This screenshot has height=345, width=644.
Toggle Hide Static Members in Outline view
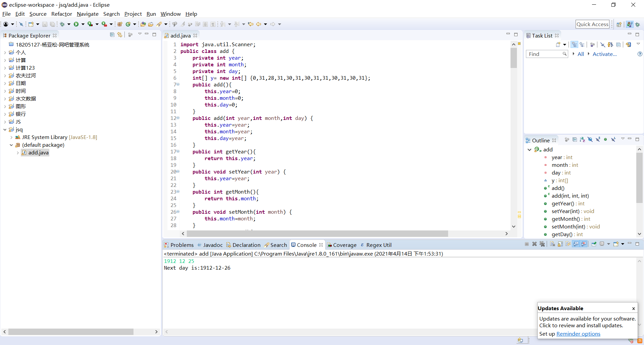point(598,140)
